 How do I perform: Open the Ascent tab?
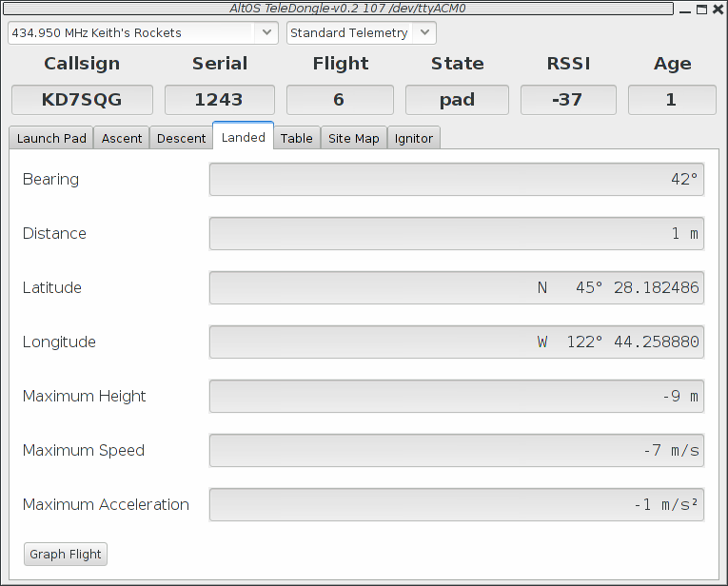coord(122,138)
